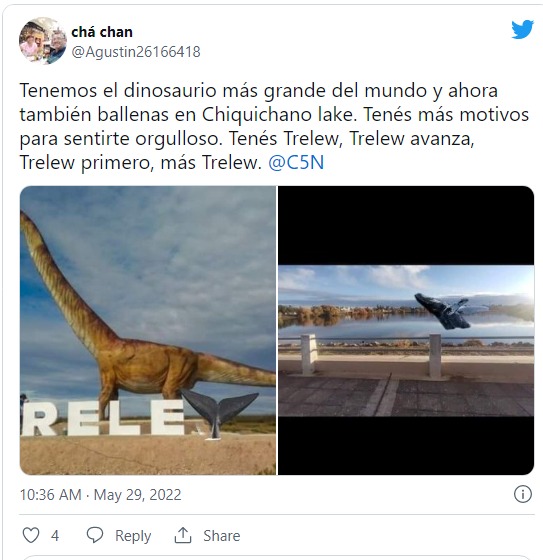Open the tweet info circle icon

pos(523,494)
